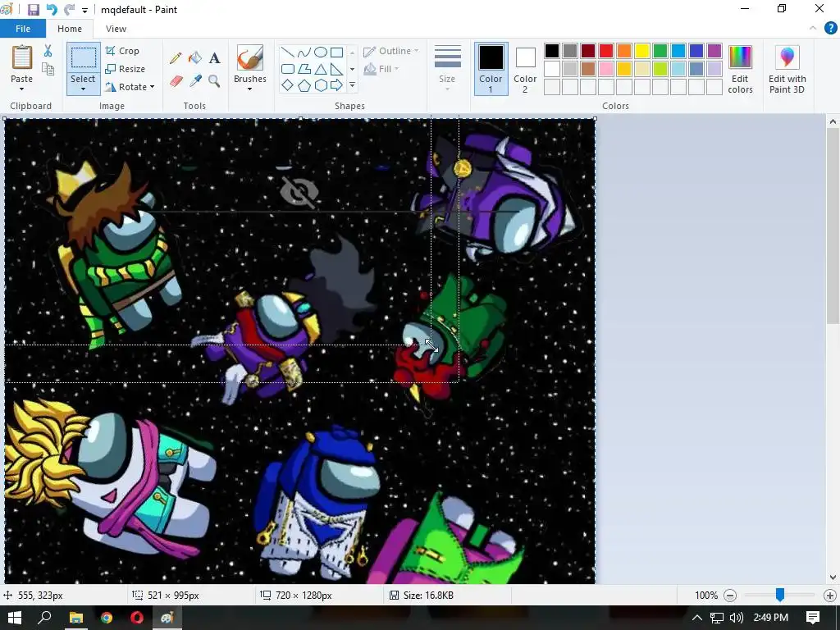Screen dimensions: 840x630
Task: Click the Paste clipboard icon
Action: tap(22, 57)
